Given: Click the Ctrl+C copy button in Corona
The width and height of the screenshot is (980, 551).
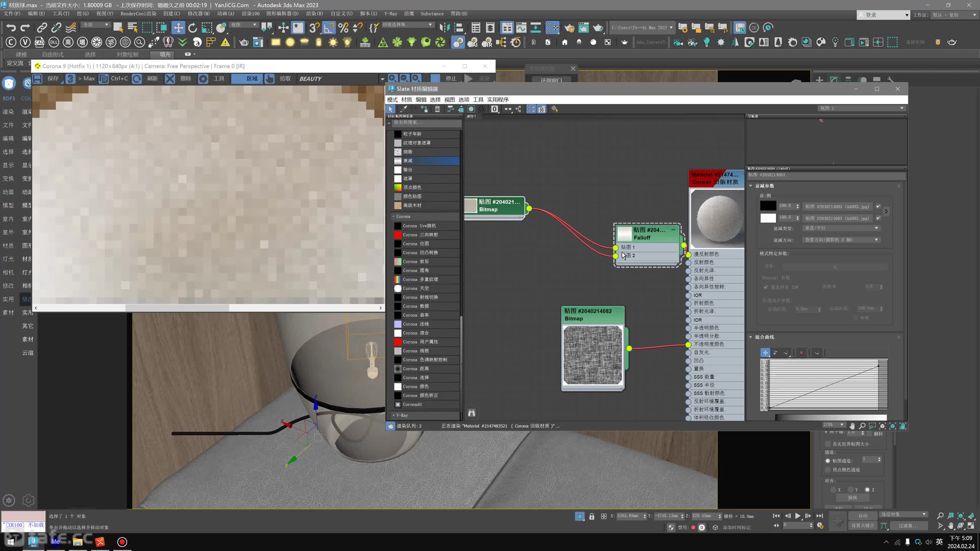Looking at the screenshot, I should [x=113, y=78].
